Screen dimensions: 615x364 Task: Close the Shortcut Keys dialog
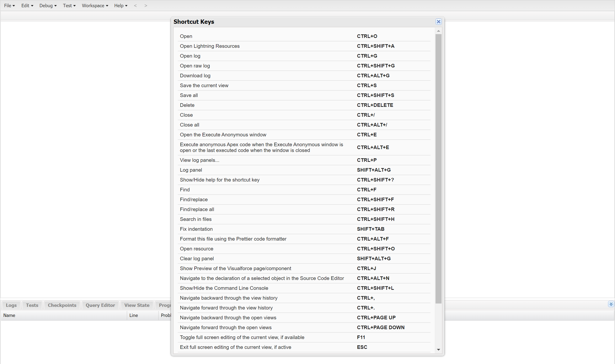438,22
